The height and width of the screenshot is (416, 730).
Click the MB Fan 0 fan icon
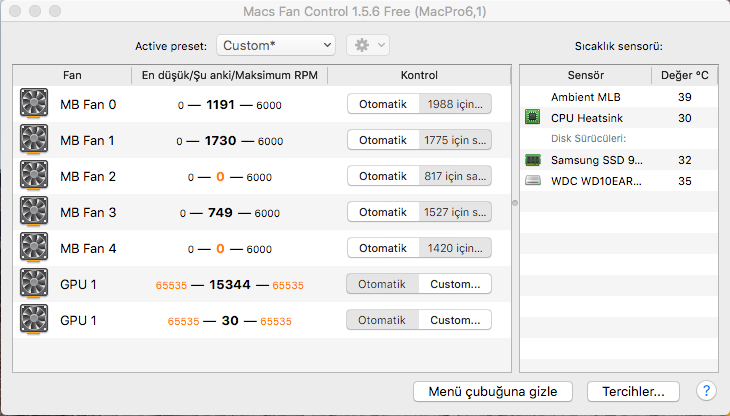[34, 104]
